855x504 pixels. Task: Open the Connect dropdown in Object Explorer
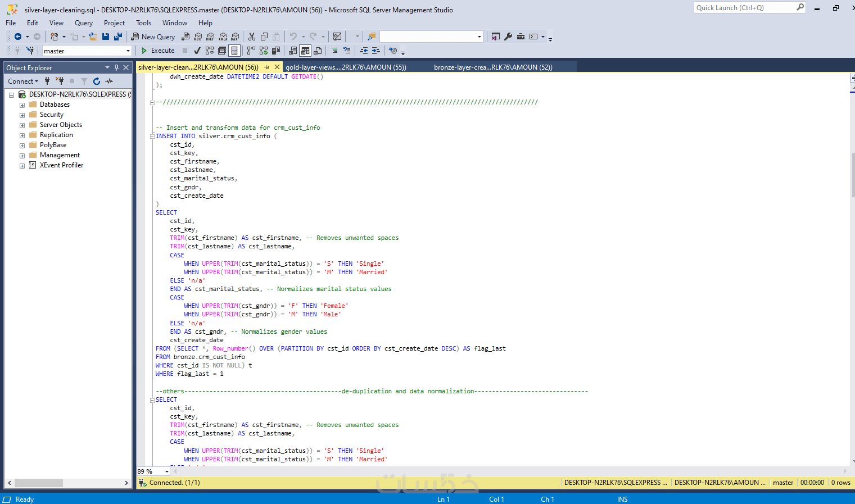tap(23, 81)
